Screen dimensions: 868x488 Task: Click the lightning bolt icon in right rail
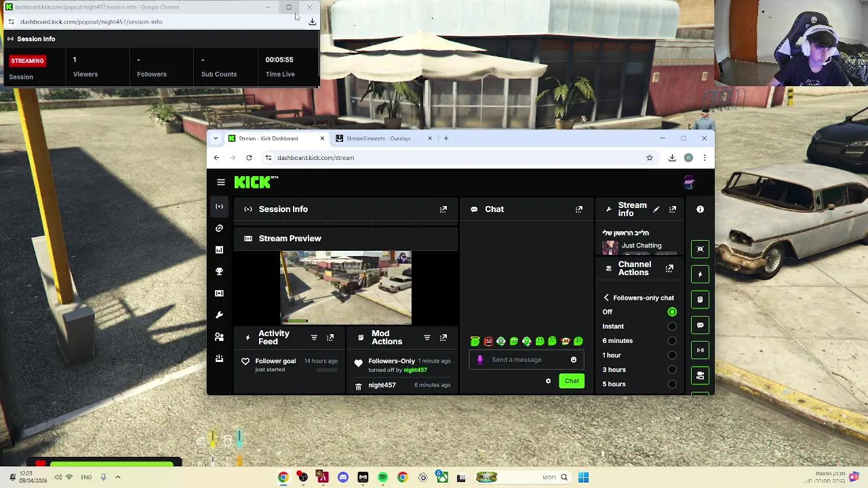pos(700,274)
